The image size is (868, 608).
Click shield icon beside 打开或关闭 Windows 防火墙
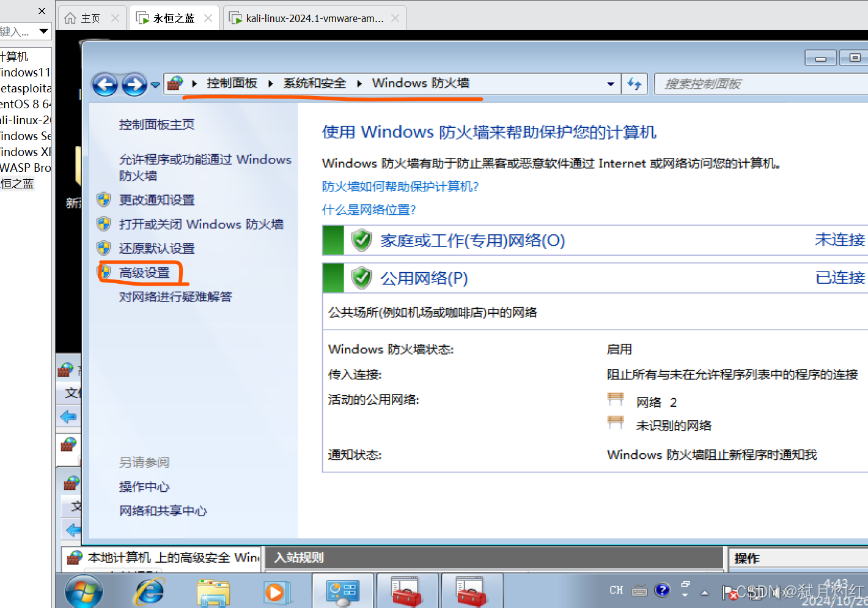click(x=104, y=224)
